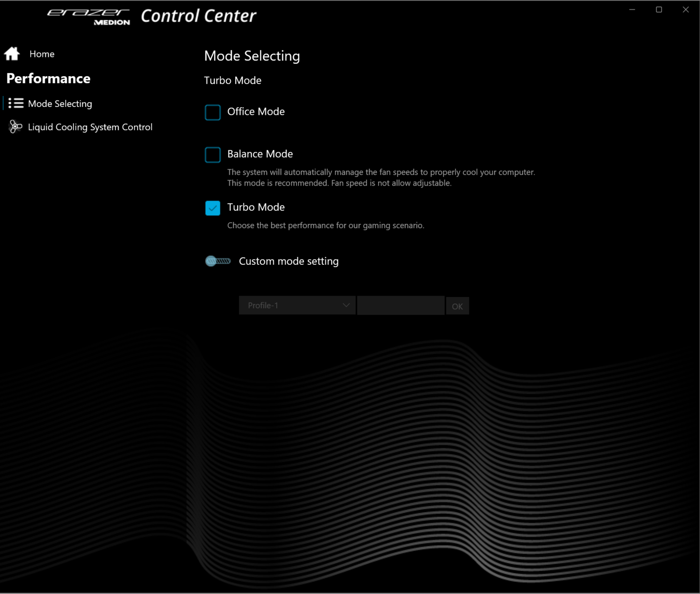700x594 pixels.
Task: Maximize the Control Center window
Action: click(x=659, y=9)
